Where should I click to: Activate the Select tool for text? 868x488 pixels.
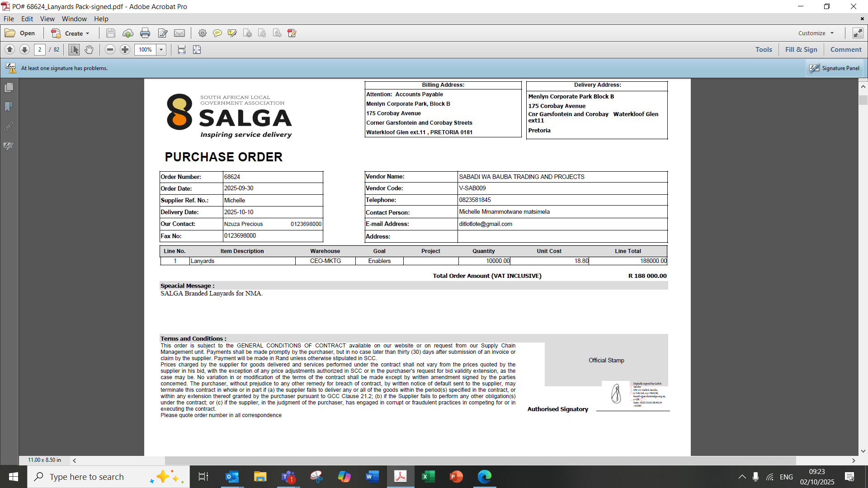click(x=74, y=50)
